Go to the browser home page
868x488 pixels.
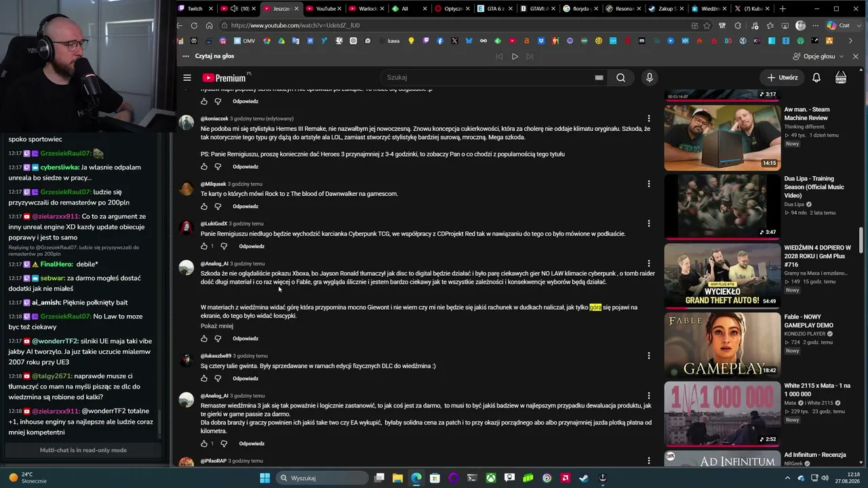(x=209, y=26)
